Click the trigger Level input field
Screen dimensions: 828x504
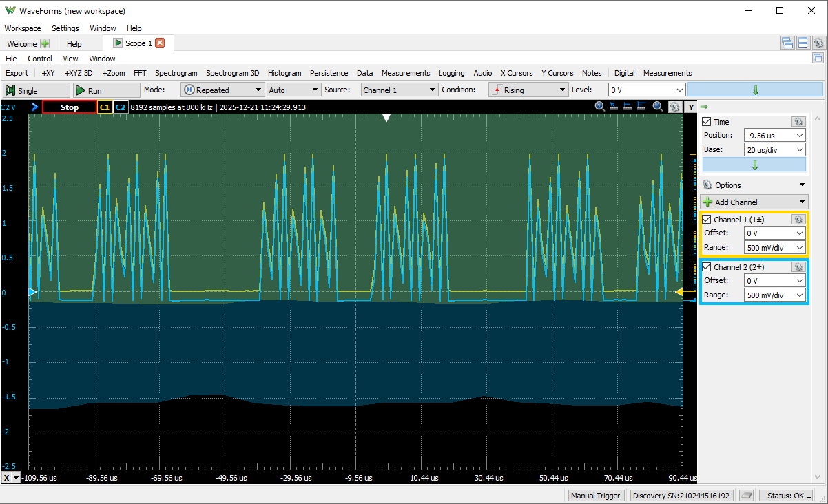point(641,90)
